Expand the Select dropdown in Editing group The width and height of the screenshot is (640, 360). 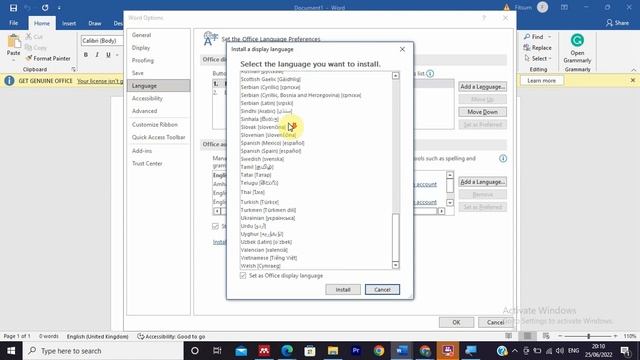[550, 58]
